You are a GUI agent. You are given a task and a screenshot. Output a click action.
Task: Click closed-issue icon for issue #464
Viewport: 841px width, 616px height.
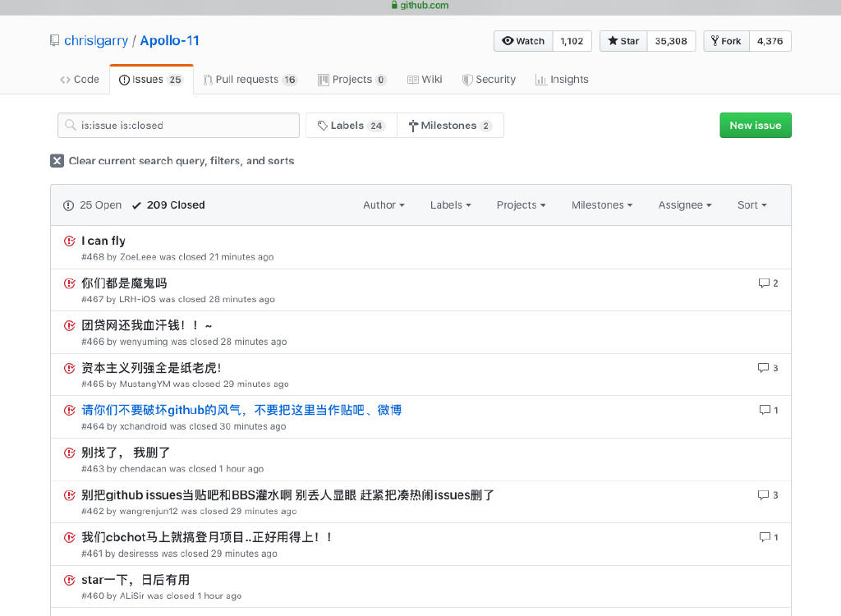pyautogui.click(x=69, y=411)
